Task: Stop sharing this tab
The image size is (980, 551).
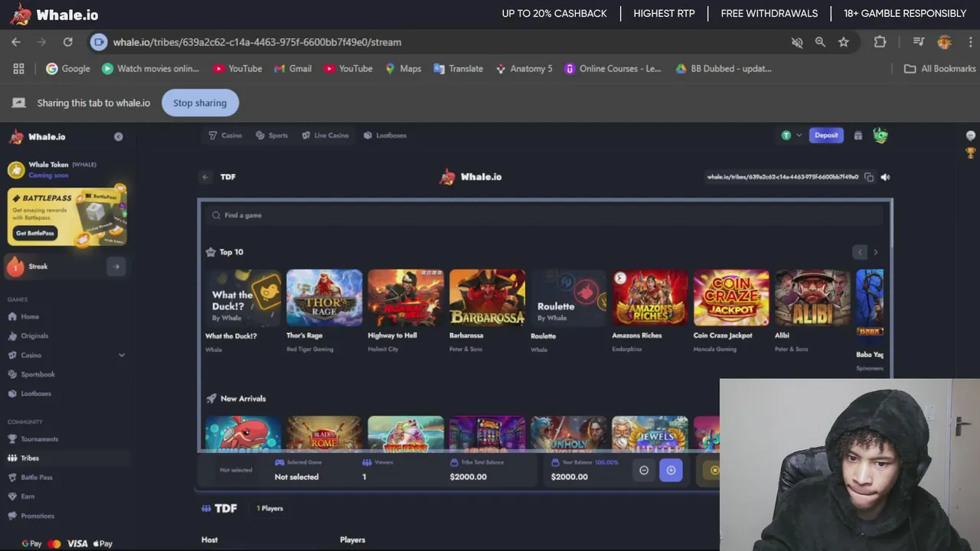Action: [x=200, y=103]
